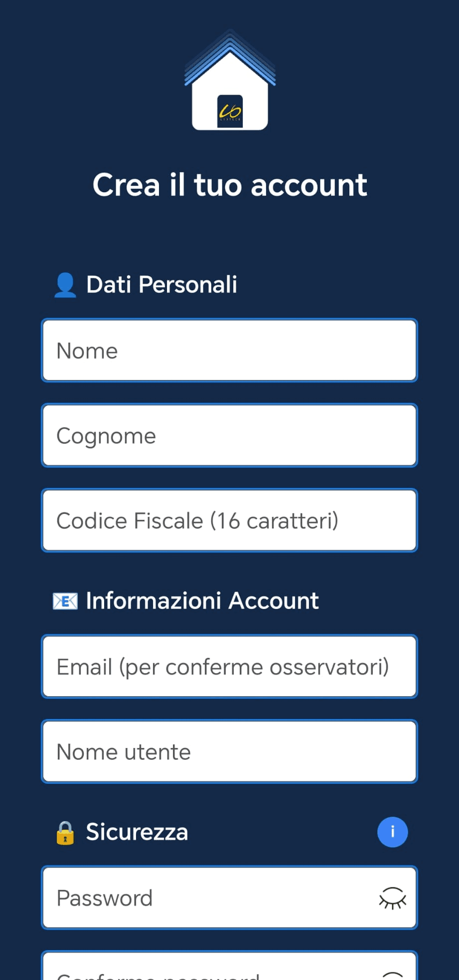Click the padlock icon beside Sicurezza
The width and height of the screenshot is (459, 980).
pyautogui.click(x=65, y=832)
